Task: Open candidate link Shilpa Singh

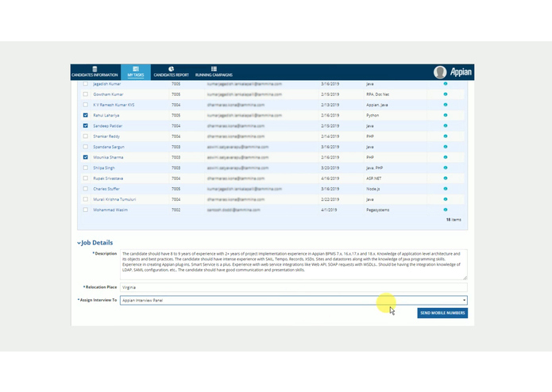Action: coord(104,167)
